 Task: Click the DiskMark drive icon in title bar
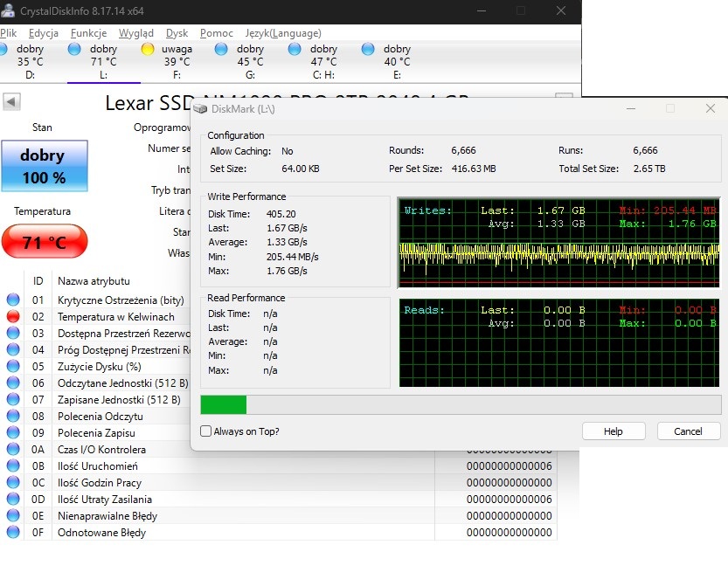click(201, 109)
